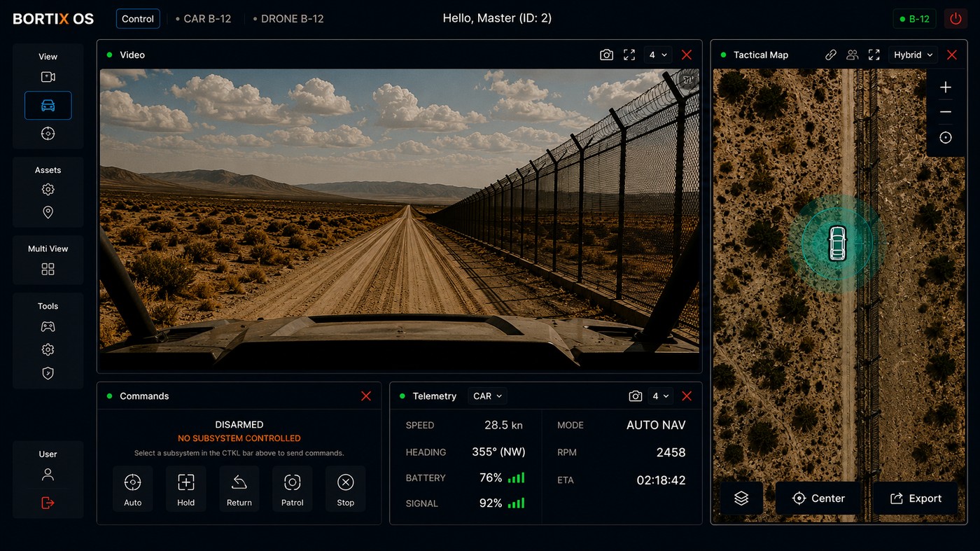
Task: Click the NO SUBSYSTEM CONTROLLED warning
Action: [239, 438]
